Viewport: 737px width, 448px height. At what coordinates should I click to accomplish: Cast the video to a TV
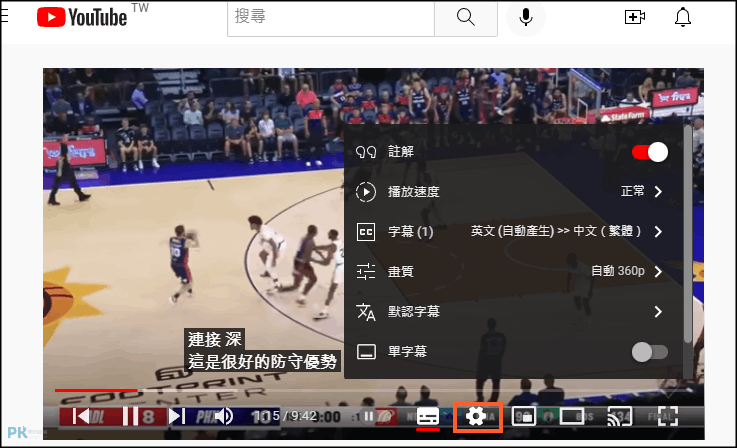[x=619, y=417]
